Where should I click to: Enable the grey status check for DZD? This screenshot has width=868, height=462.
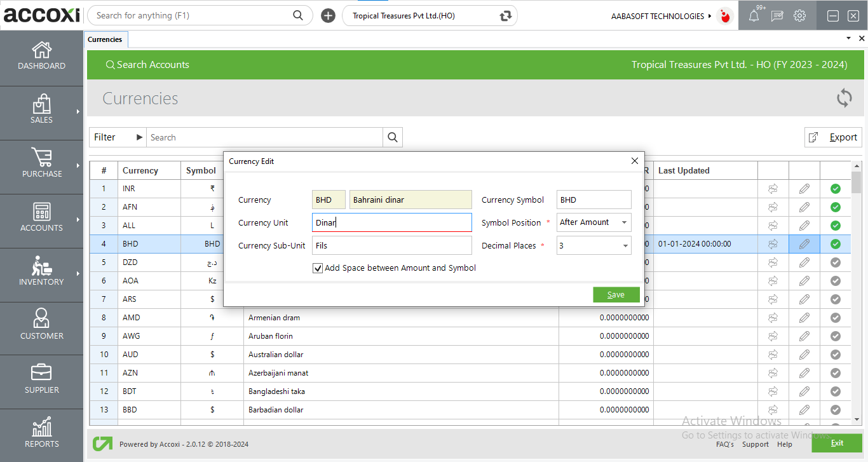tap(835, 262)
